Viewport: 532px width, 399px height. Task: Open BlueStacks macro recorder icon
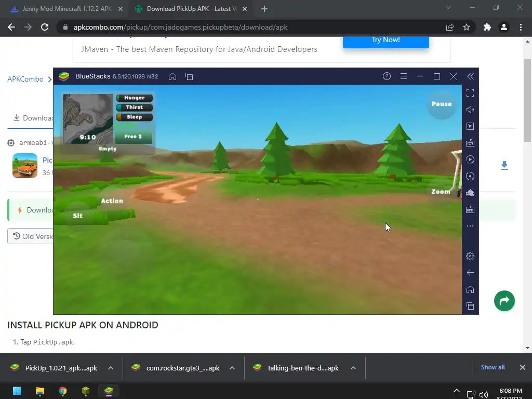(470, 159)
